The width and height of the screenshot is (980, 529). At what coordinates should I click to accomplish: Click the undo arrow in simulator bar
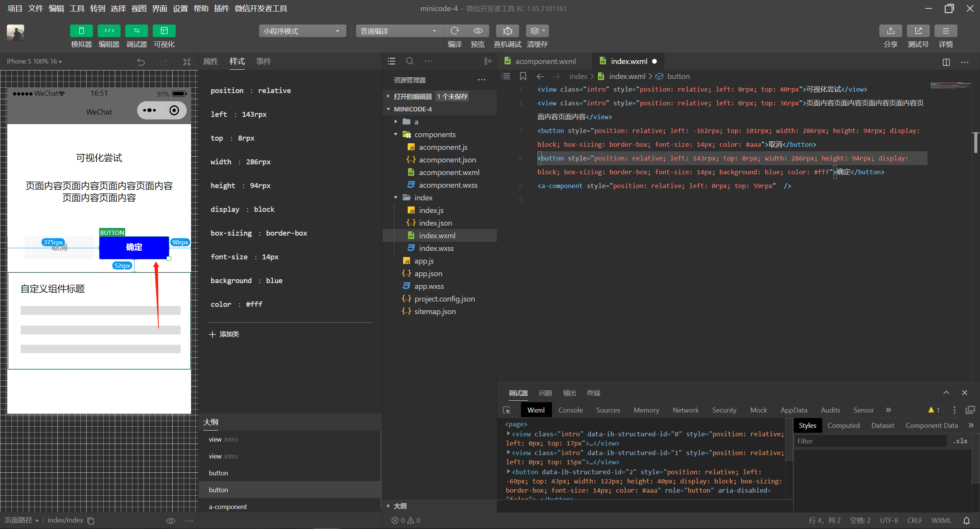pos(141,62)
